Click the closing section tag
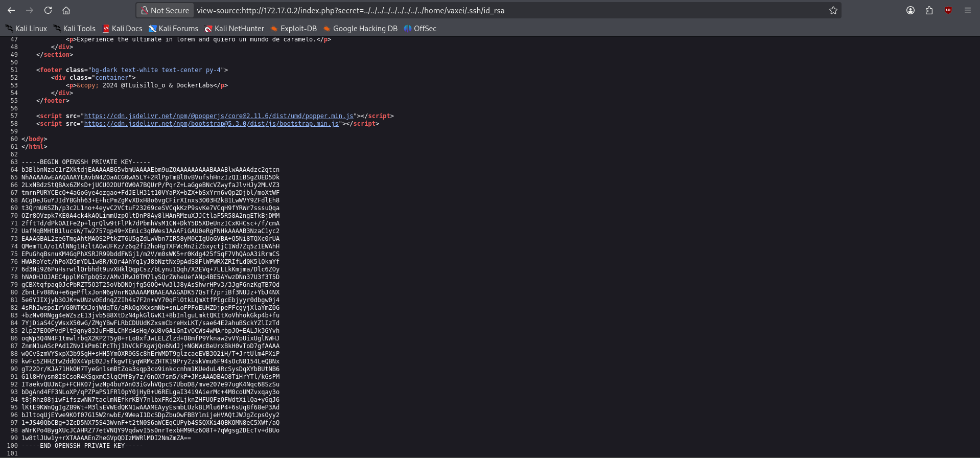The height and width of the screenshot is (458, 980). click(x=55, y=55)
